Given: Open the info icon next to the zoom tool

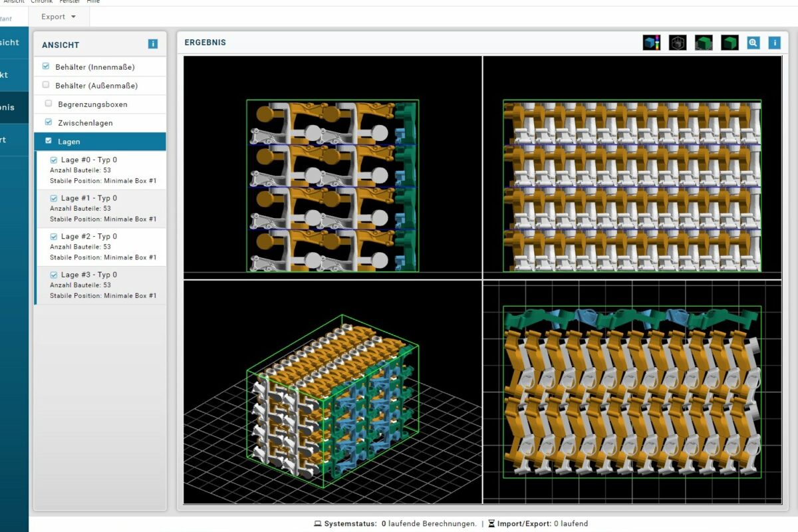Looking at the screenshot, I should (x=774, y=43).
